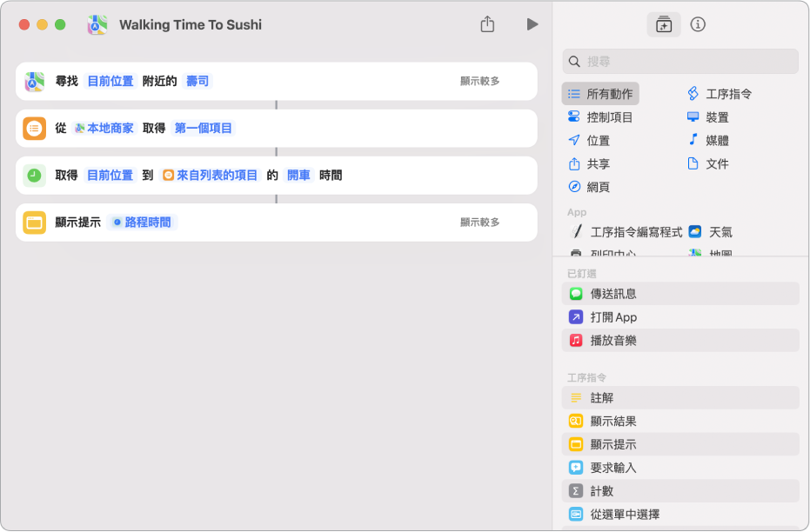Run the shortcut with the play button
Image resolution: width=810 pixels, height=532 pixels.
532,24
